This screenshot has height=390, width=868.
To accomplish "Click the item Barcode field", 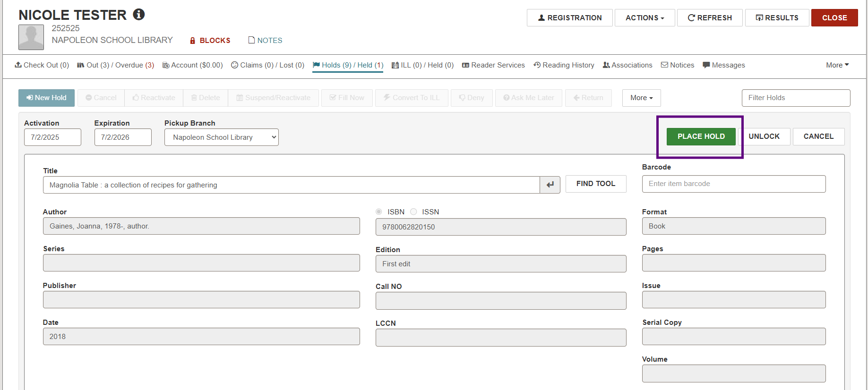I will [x=734, y=184].
